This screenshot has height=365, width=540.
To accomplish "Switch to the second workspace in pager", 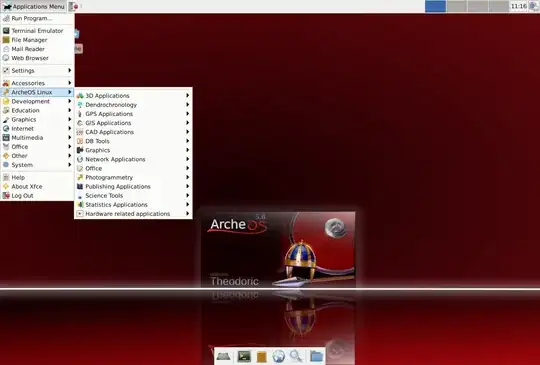I will (x=457, y=6).
